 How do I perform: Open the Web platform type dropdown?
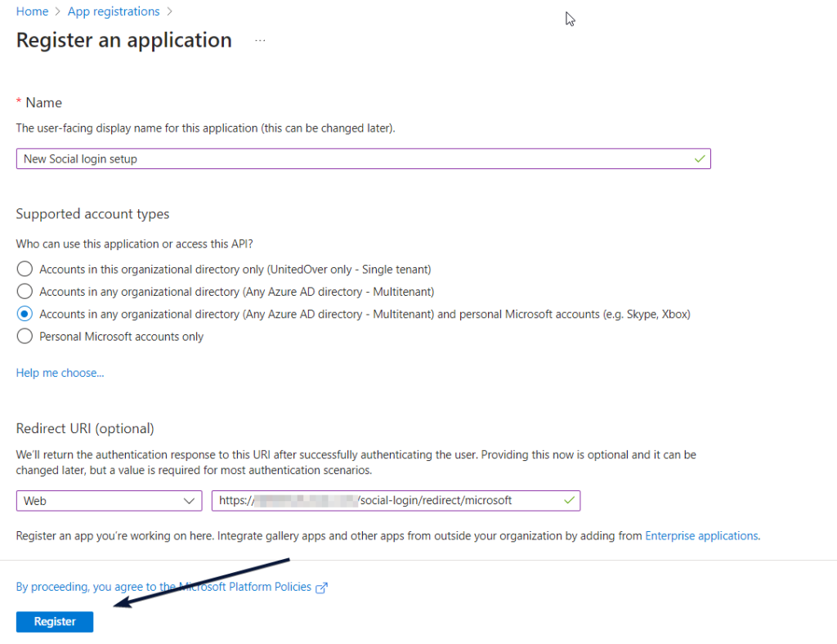[109, 500]
